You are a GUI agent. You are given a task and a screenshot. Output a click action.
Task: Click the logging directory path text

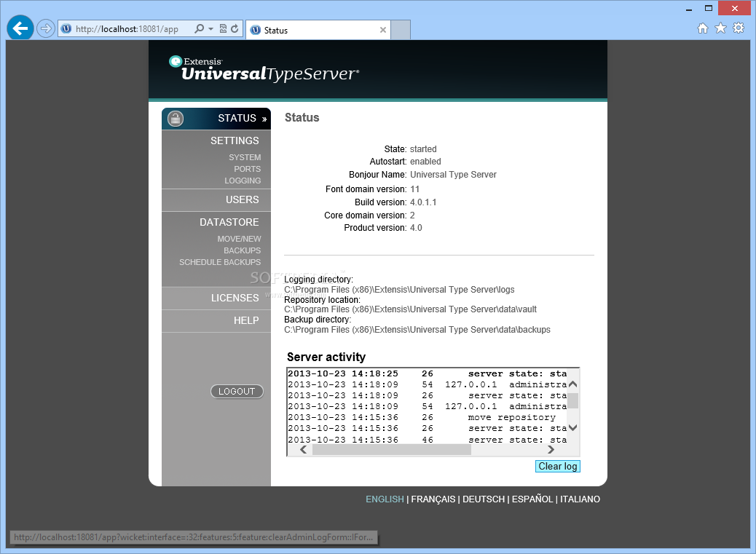click(399, 290)
